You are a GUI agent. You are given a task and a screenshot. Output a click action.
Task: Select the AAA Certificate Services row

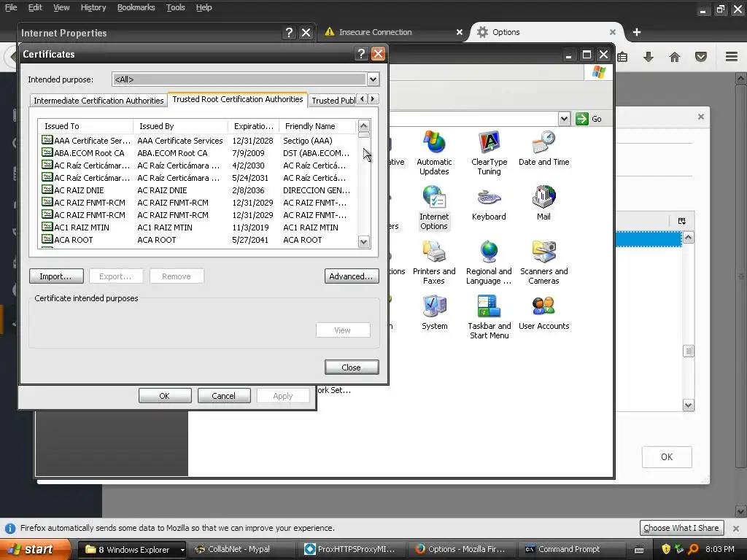(198, 141)
